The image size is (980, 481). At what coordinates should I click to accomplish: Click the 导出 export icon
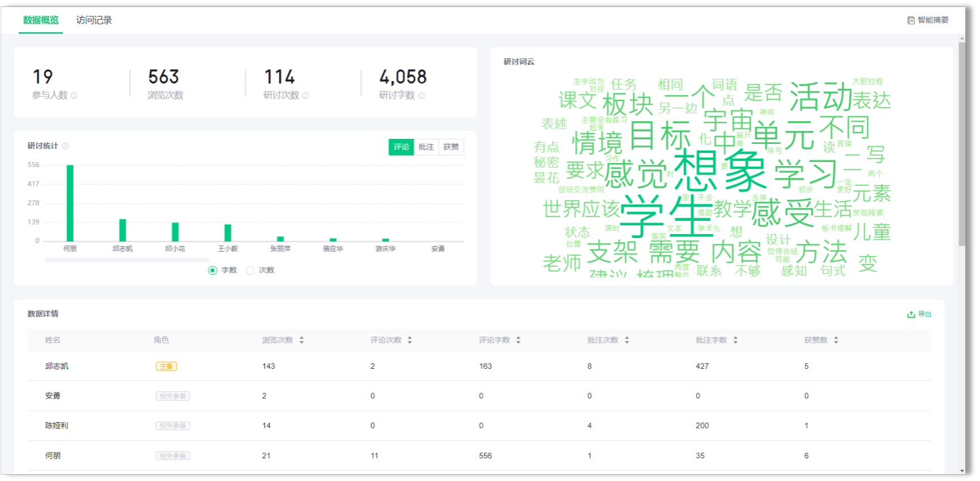(911, 314)
